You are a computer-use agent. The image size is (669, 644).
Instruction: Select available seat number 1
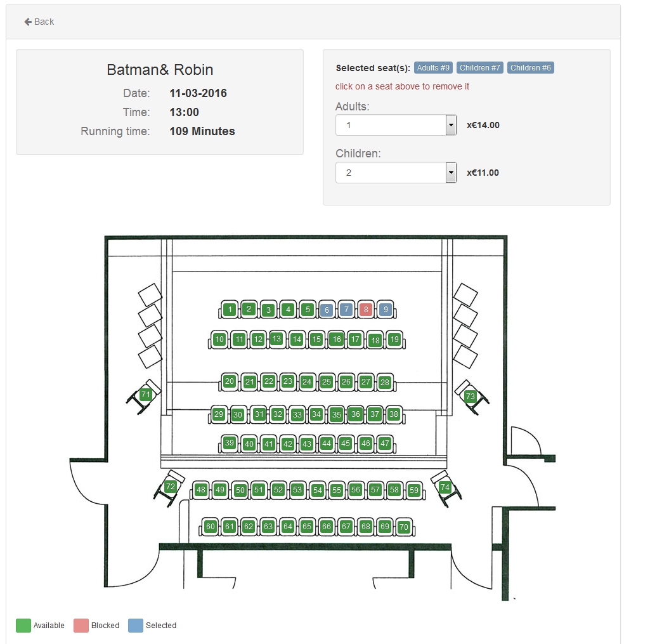pyautogui.click(x=230, y=310)
